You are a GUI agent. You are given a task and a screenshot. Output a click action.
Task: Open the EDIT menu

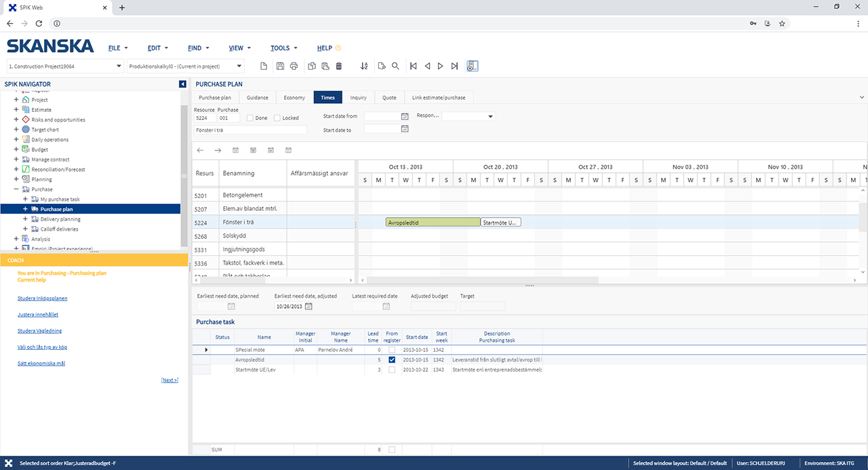pos(157,48)
